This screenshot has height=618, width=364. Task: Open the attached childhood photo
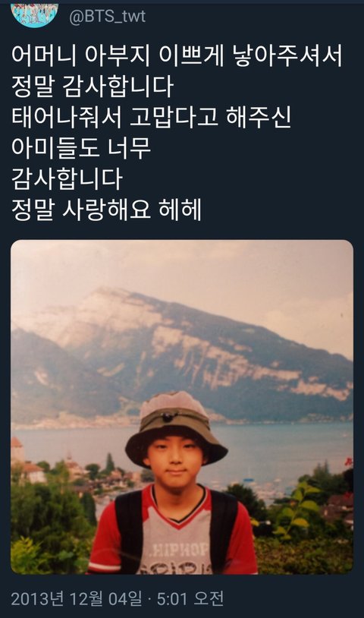182,407
